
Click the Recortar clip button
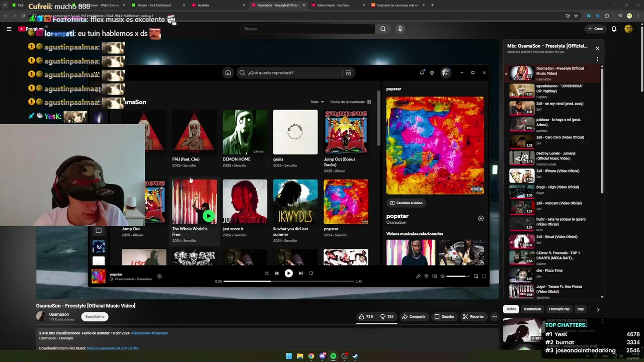(473, 317)
